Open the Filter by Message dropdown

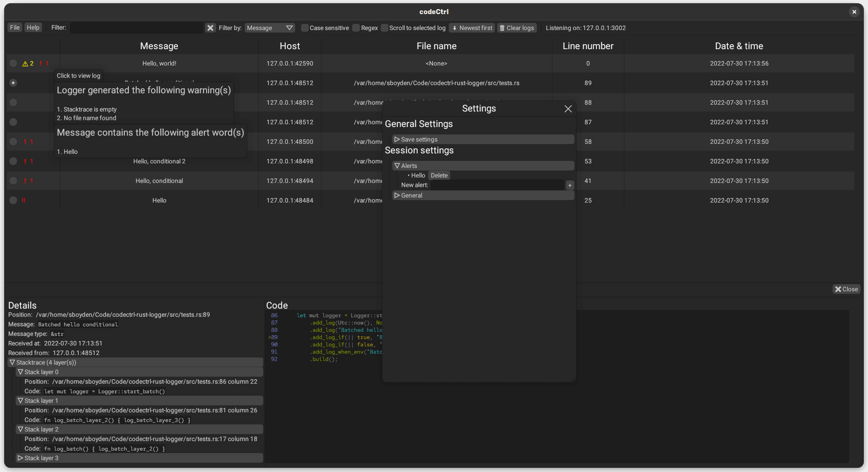269,28
